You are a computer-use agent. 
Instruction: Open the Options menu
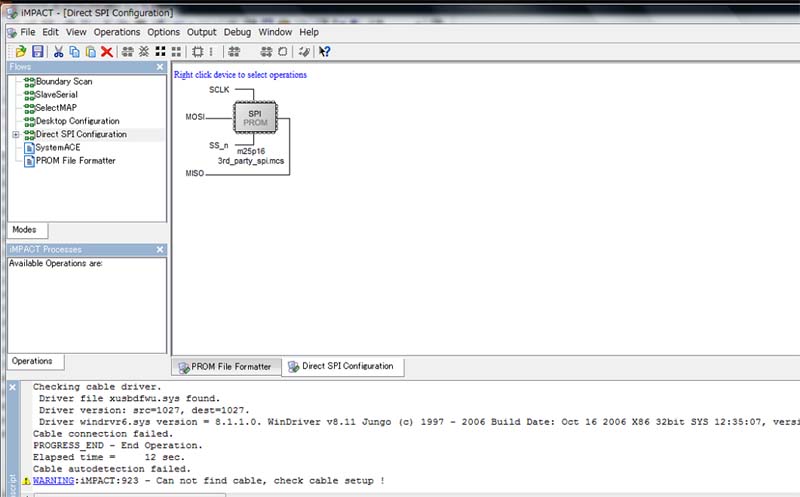163,32
